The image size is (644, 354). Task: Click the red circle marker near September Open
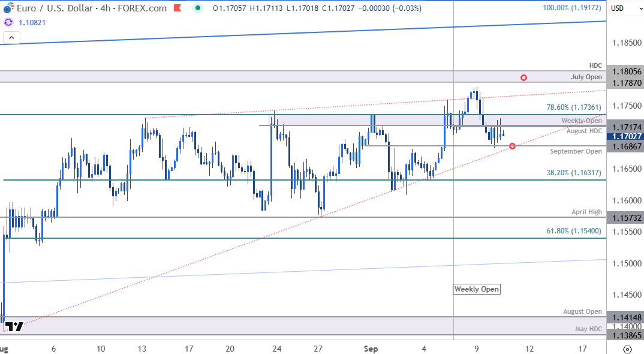tap(512, 146)
